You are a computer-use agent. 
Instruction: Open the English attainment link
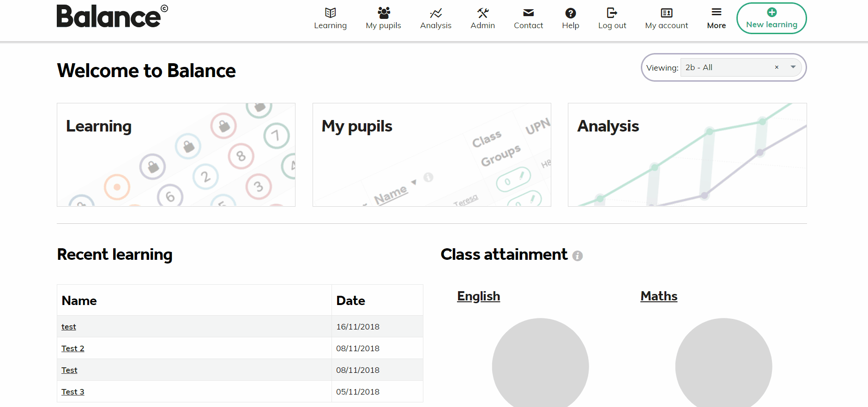478,296
